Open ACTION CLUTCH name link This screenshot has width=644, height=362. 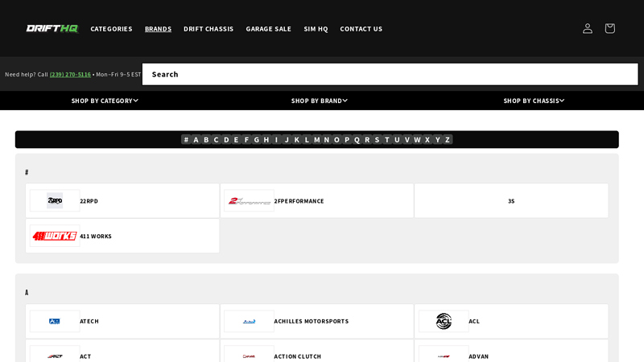[297, 356]
